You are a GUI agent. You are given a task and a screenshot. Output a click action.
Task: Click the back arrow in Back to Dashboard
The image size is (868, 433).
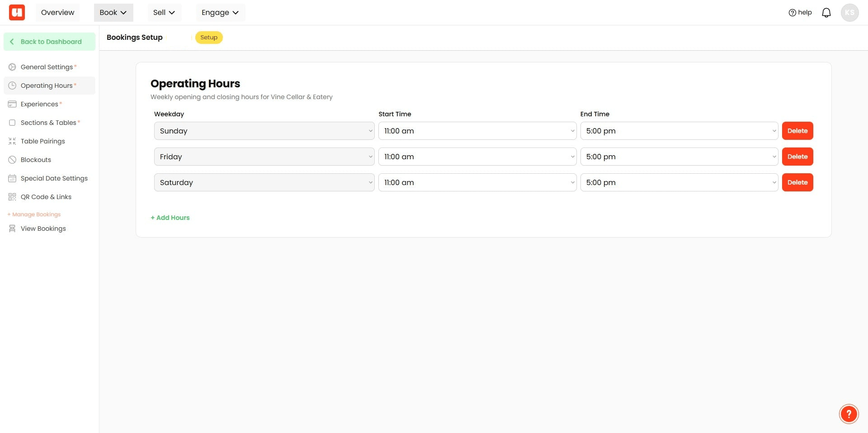(x=12, y=42)
